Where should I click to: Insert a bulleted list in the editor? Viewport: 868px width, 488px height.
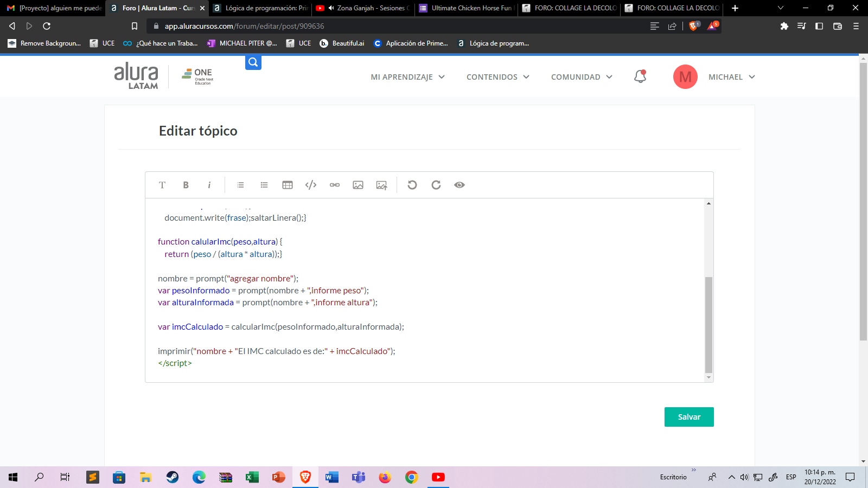(264, 185)
